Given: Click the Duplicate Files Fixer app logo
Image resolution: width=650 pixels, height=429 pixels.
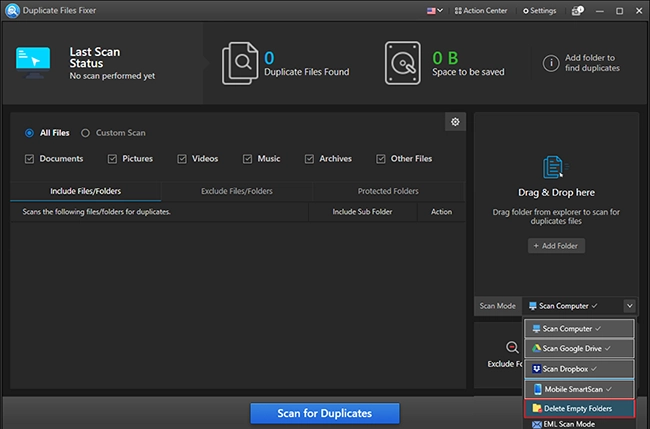Looking at the screenshot, I should [x=12, y=10].
